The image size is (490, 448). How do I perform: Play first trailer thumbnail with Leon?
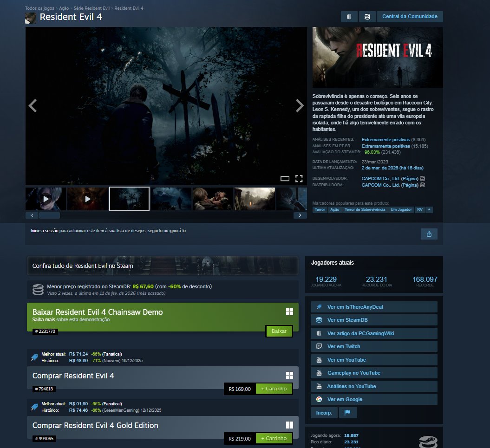pos(46,199)
